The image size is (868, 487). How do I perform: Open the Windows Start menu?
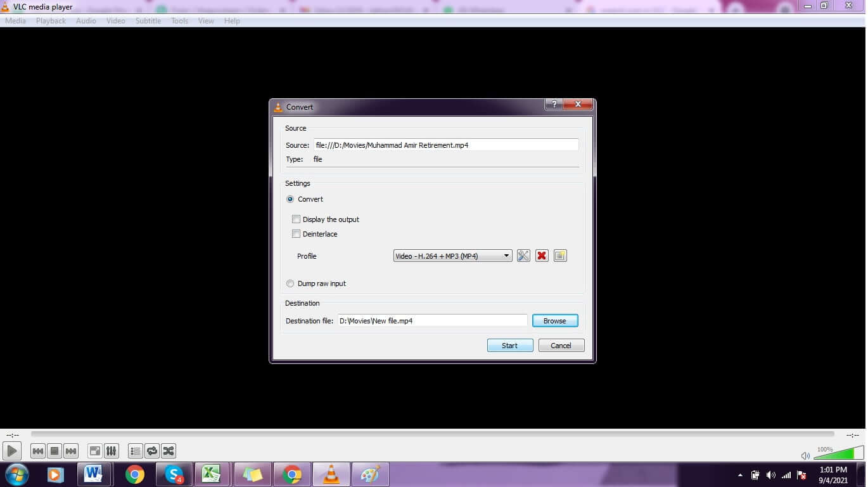click(x=16, y=474)
